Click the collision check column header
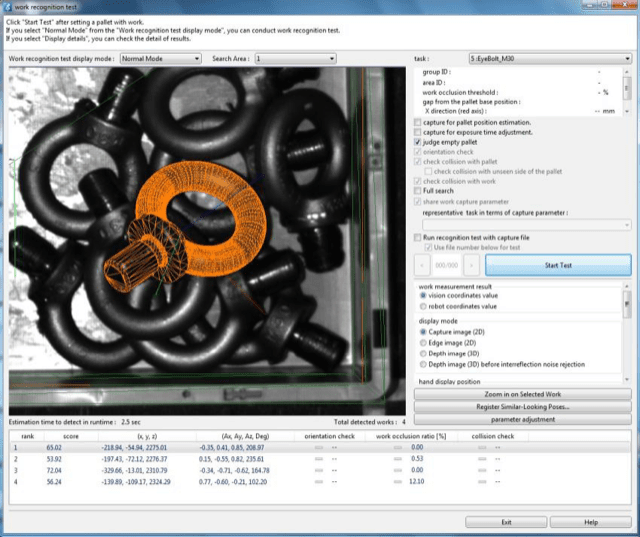The width and height of the screenshot is (640, 537). coord(493,436)
